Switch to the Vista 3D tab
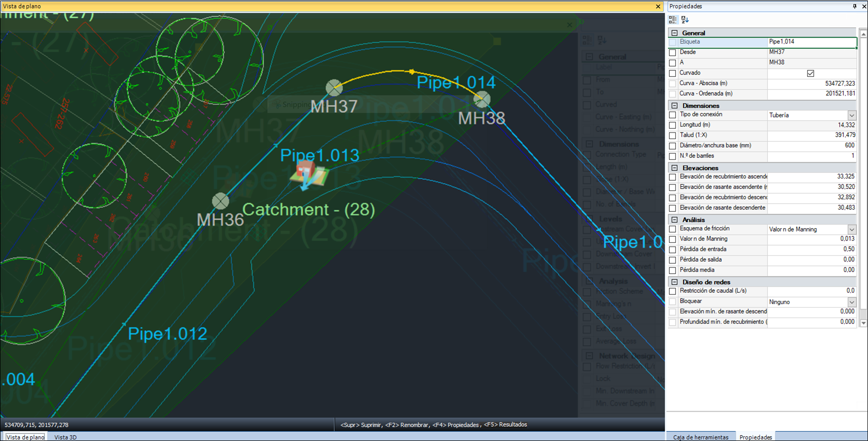Viewport: 868px width, 441px height. tap(65, 437)
